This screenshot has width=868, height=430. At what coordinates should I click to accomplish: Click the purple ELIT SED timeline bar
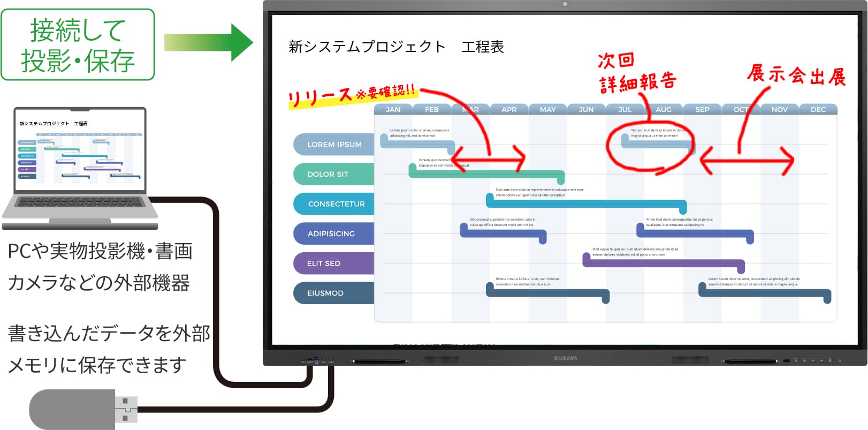pos(664,263)
